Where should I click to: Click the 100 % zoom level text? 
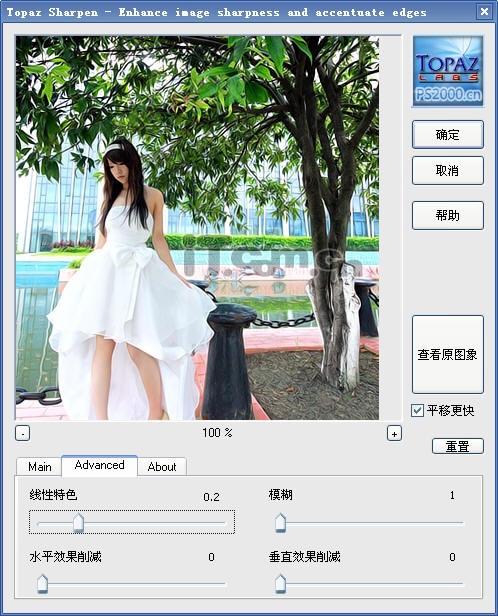point(217,433)
